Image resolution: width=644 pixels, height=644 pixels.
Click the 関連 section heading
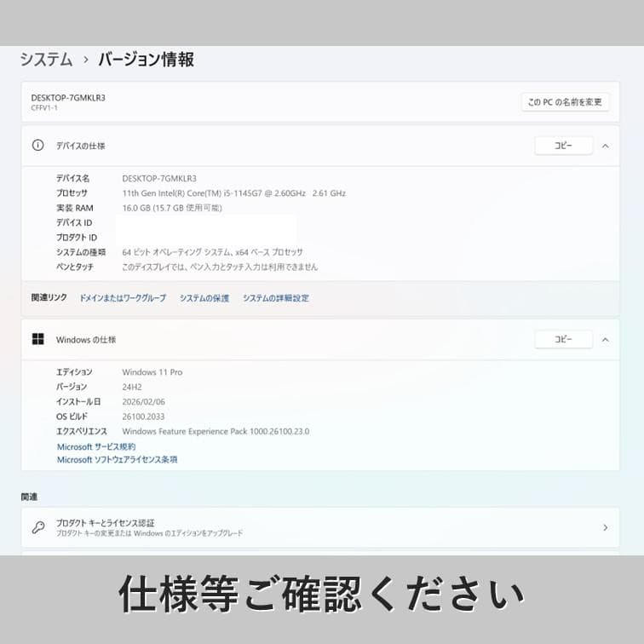(29, 497)
